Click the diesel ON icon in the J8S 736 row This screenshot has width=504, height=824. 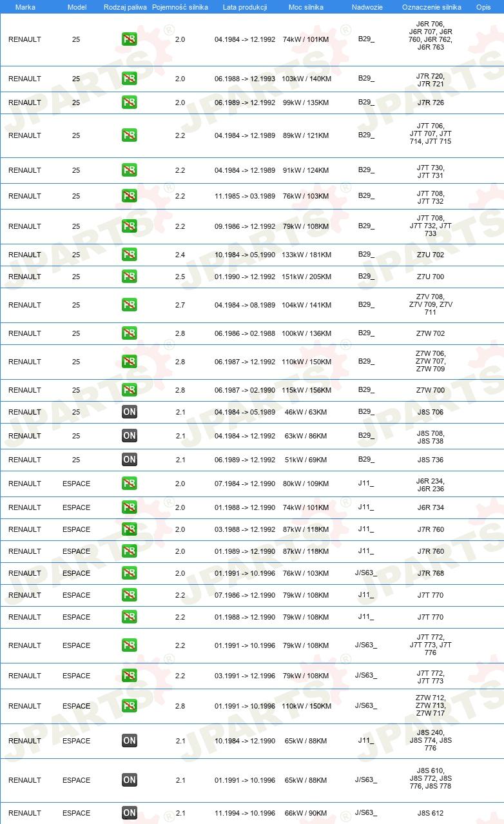point(130,460)
